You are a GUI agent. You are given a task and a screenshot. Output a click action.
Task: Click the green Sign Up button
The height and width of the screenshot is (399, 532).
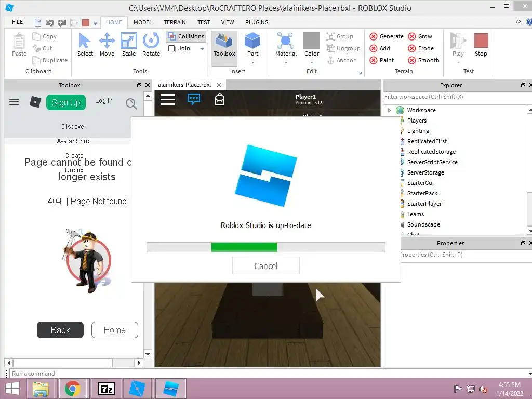coord(66,102)
